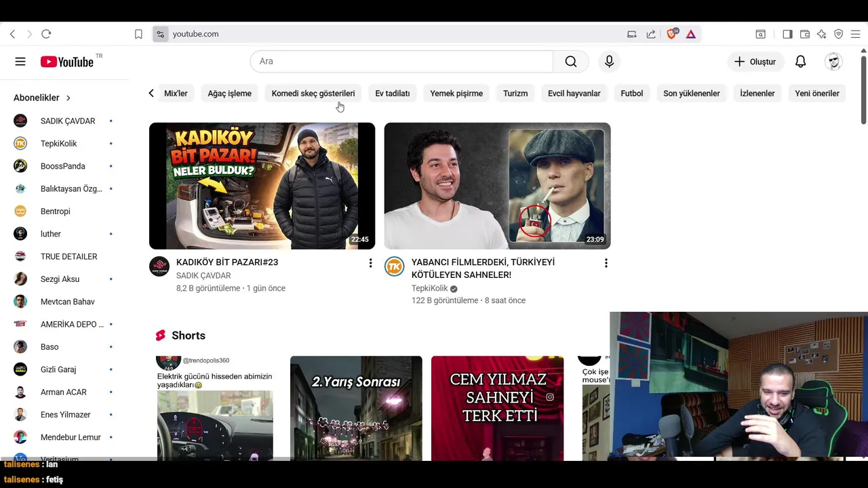
Task: Share this page via address bar icon
Action: [651, 34]
